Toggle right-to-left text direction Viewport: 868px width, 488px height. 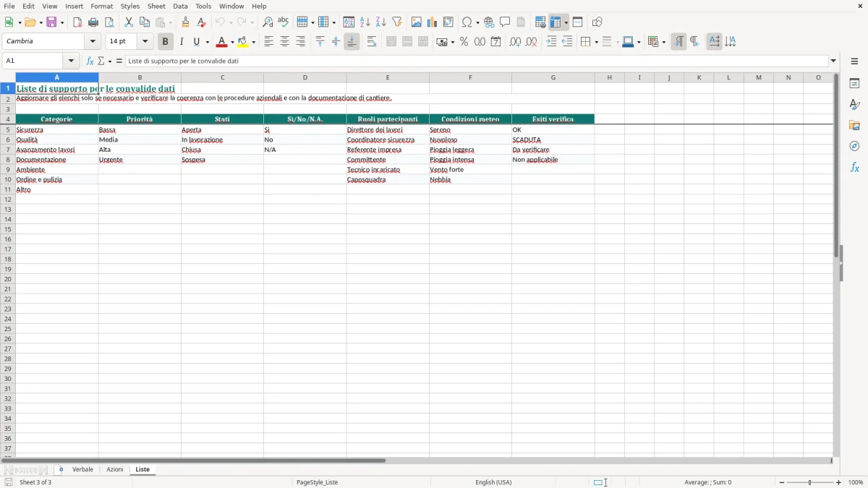pos(694,42)
